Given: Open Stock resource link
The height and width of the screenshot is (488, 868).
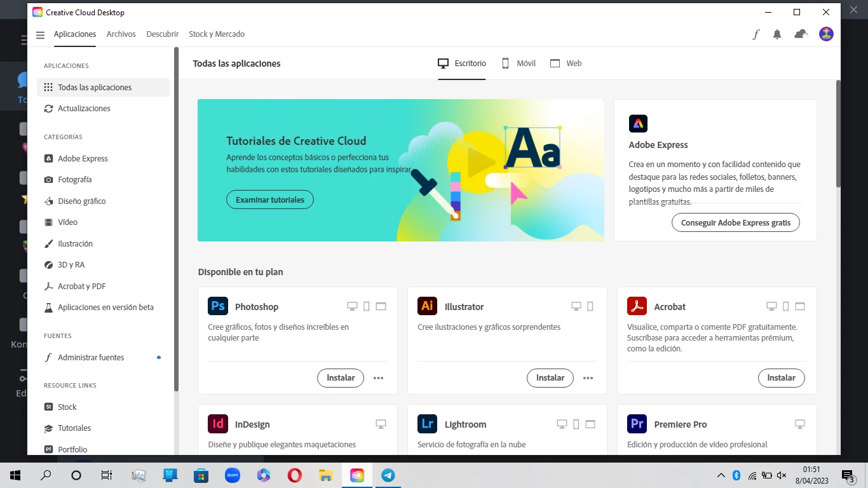Looking at the screenshot, I should [103, 407].
